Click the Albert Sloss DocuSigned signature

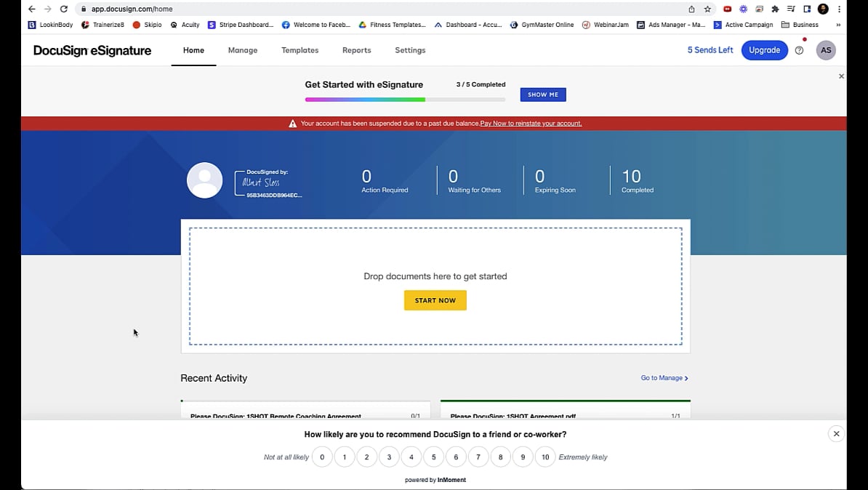(268, 183)
